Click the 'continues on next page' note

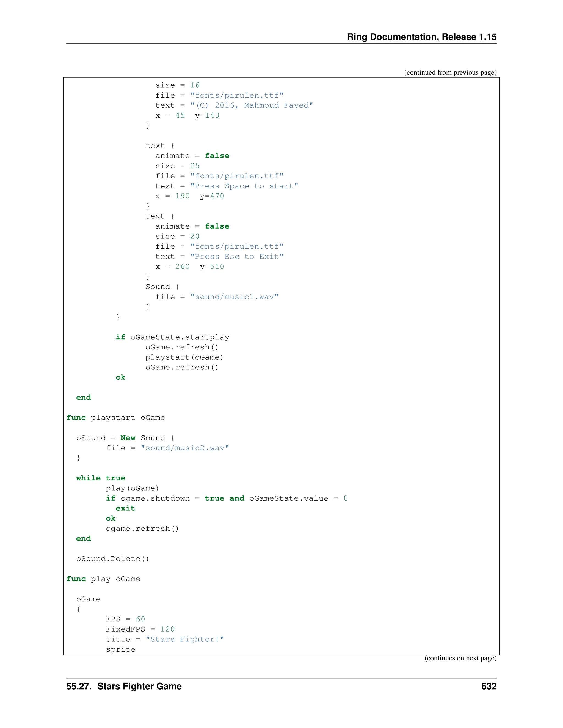click(x=460, y=658)
